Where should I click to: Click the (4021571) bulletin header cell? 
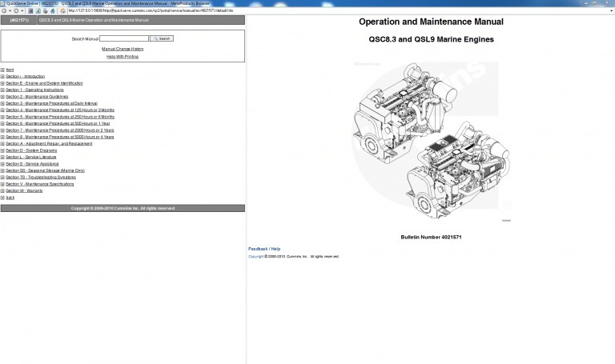click(19, 20)
